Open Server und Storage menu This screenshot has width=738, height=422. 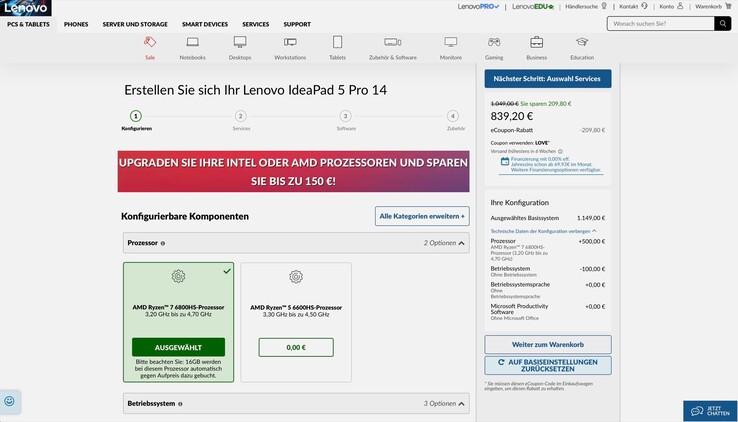point(135,24)
